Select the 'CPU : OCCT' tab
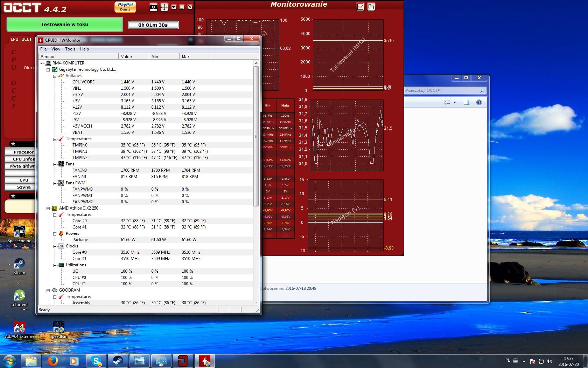Image resolution: width=588 pixels, height=368 pixels. [x=21, y=39]
